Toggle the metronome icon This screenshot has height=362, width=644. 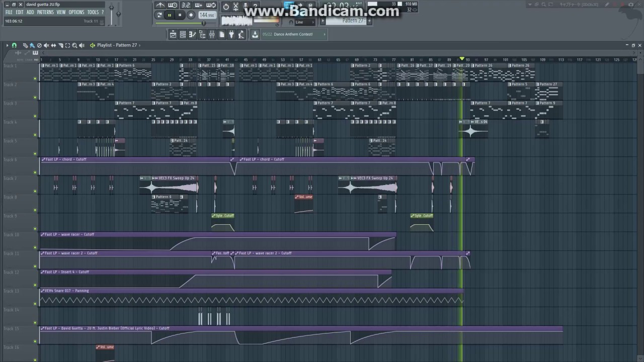[160, 6]
